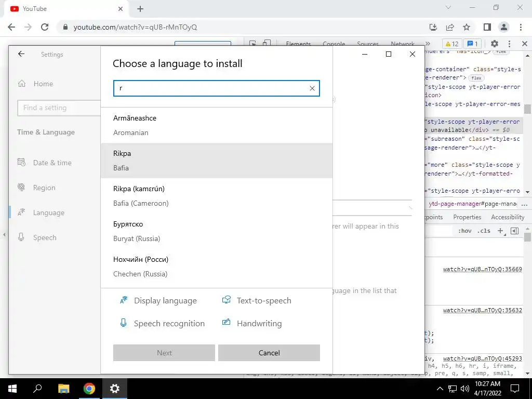This screenshot has height=399, width=532.
Task: Switch to DevTools Sources tab
Action: pos(368,44)
